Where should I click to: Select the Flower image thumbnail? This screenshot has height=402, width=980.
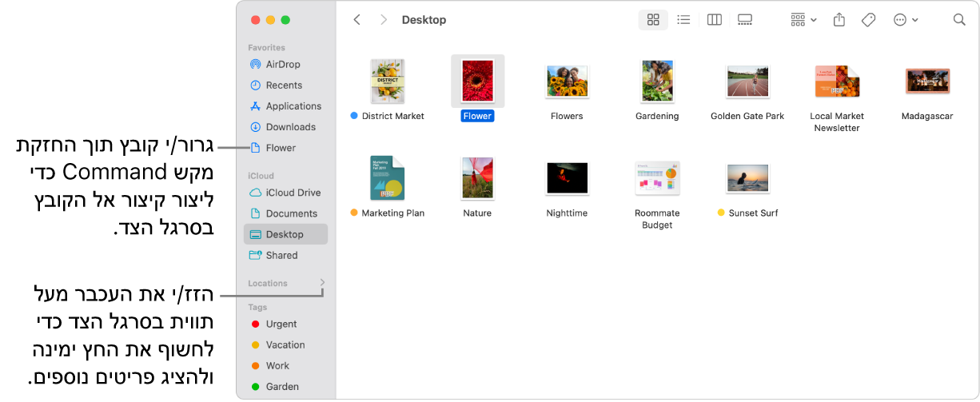tap(478, 82)
